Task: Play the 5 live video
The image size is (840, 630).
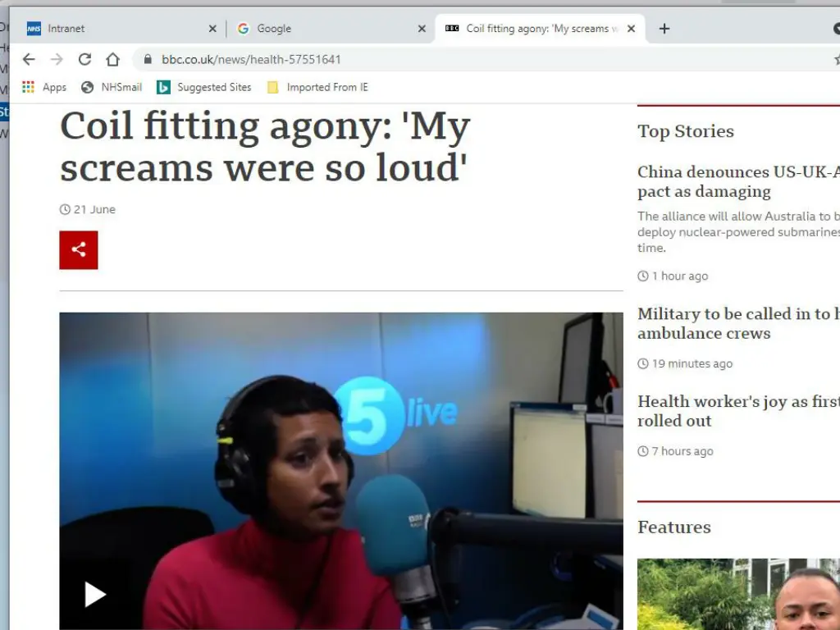Action: click(x=95, y=595)
